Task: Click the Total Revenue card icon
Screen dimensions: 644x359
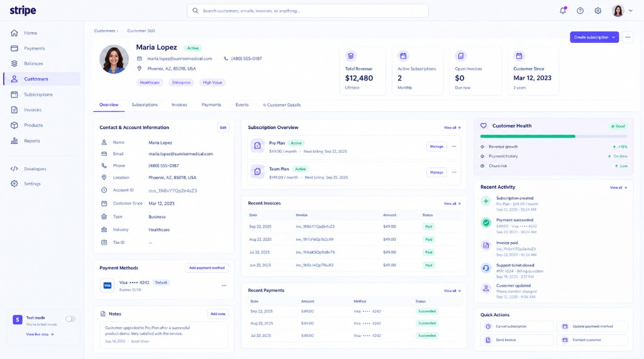Action: click(351, 56)
